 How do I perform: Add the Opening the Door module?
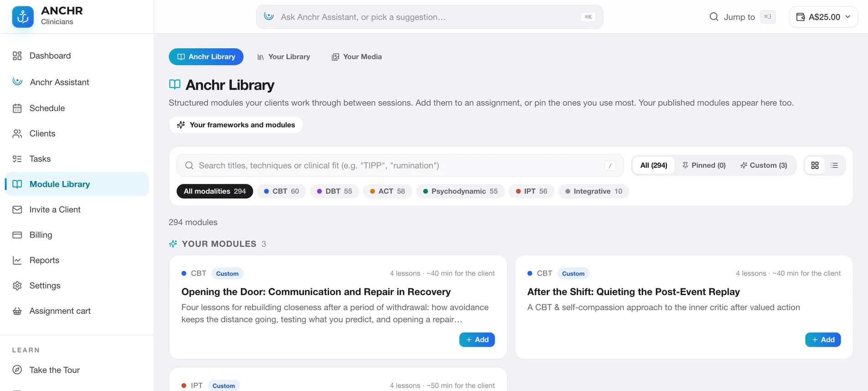pos(477,340)
